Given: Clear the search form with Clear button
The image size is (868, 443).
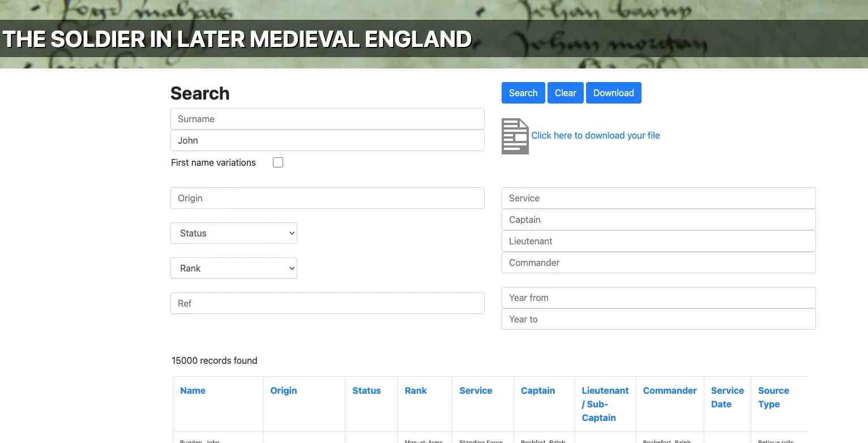Looking at the screenshot, I should pos(565,93).
